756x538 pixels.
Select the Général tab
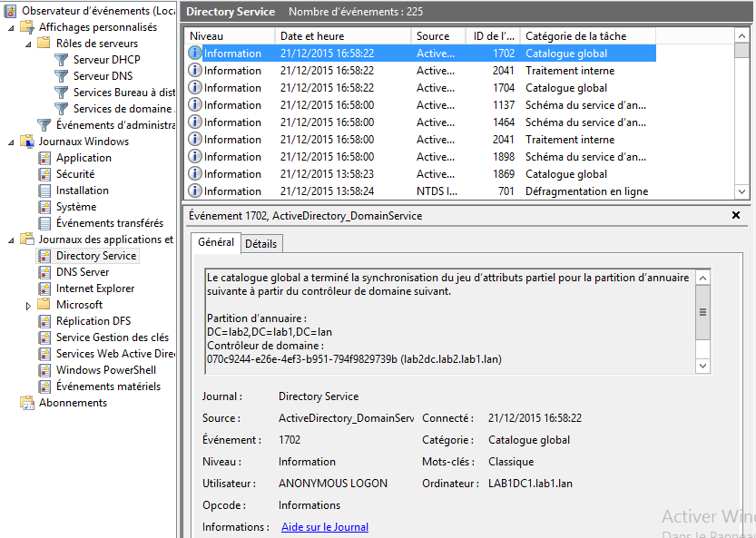(x=215, y=242)
